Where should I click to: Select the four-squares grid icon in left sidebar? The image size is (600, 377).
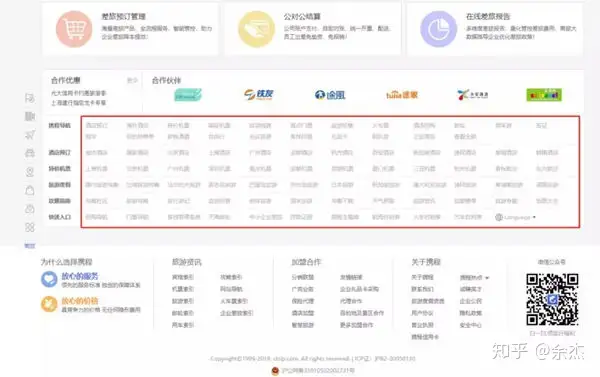(x=30, y=227)
